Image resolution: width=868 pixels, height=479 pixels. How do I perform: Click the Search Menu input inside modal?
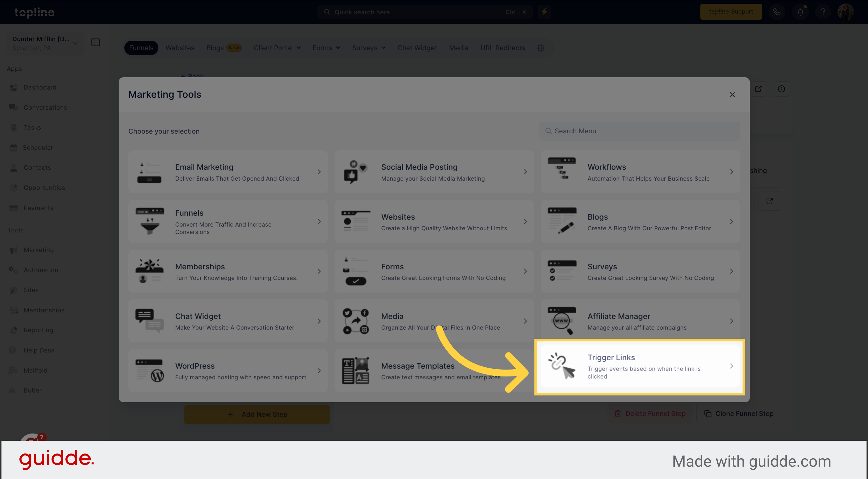click(640, 130)
